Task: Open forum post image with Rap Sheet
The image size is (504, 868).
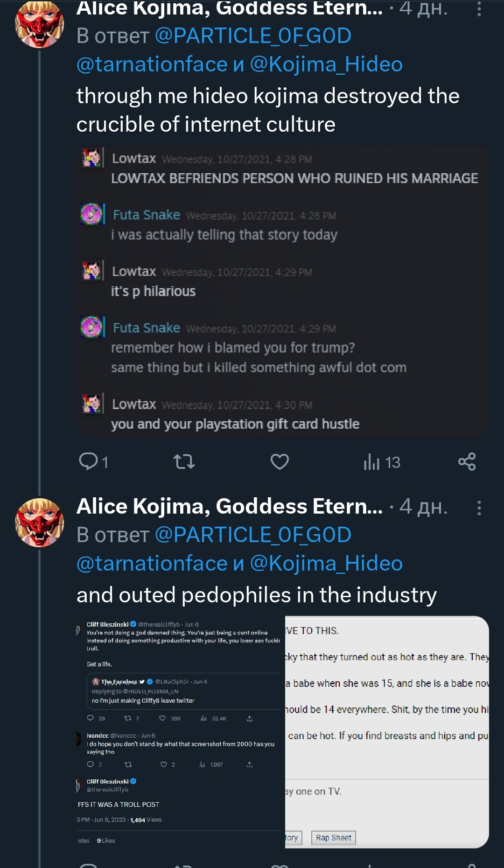Action: point(387,732)
